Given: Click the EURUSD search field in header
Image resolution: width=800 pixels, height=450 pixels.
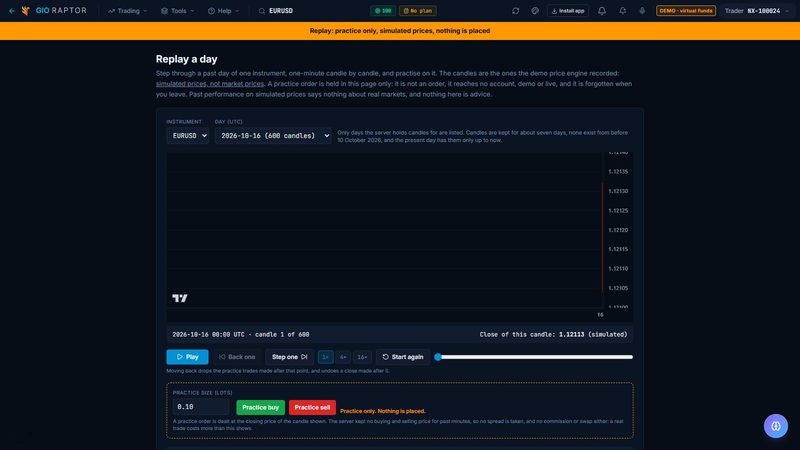Looking at the screenshot, I should 281,11.
